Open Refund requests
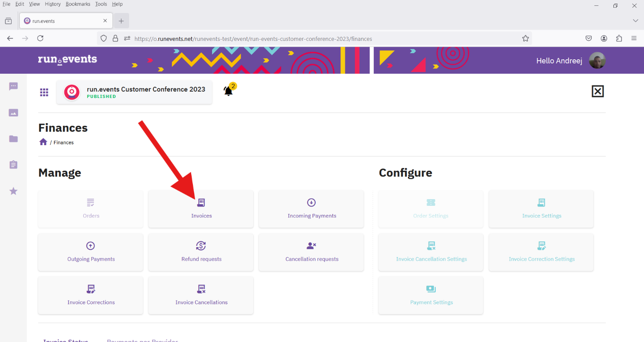This screenshot has width=644, height=342. (x=201, y=252)
